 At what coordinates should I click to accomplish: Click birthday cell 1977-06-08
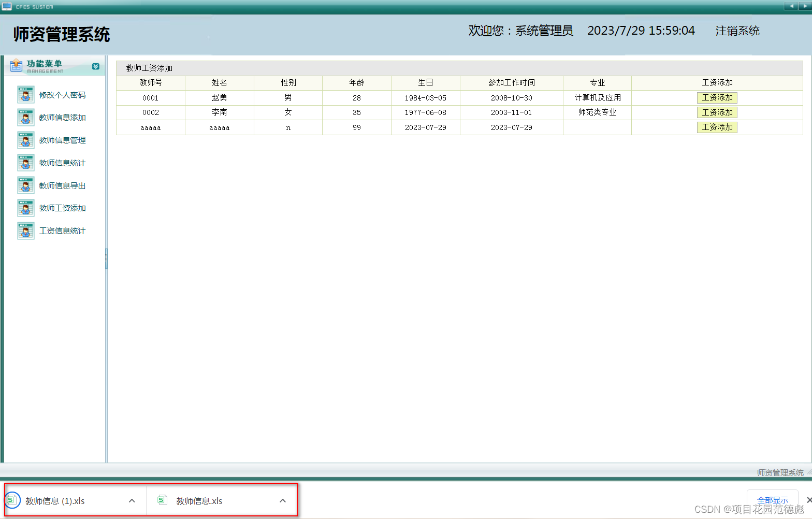pyautogui.click(x=426, y=112)
